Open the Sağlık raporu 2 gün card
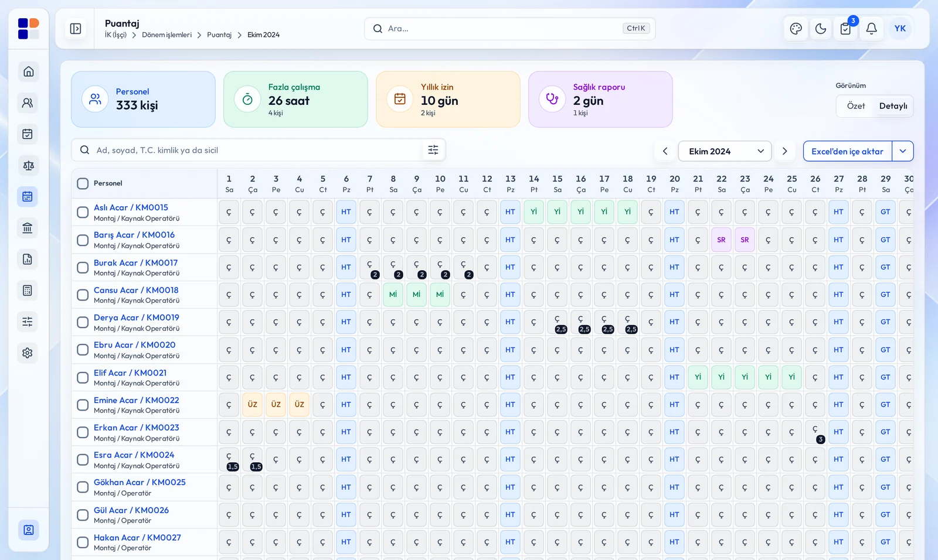The height and width of the screenshot is (560, 938). (x=600, y=100)
